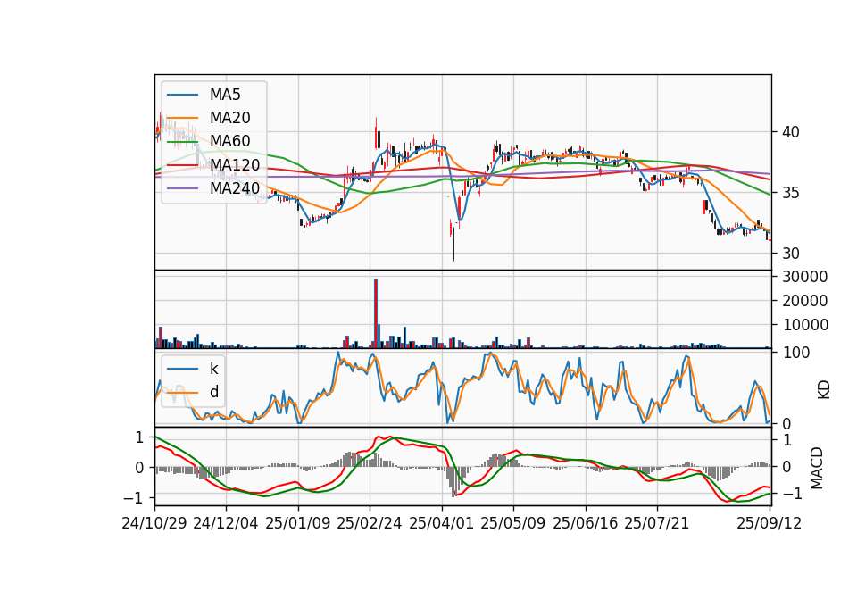The height and width of the screenshot is (616, 857).
Task: Click the MACD axis title
Action: click(x=817, y=468)
